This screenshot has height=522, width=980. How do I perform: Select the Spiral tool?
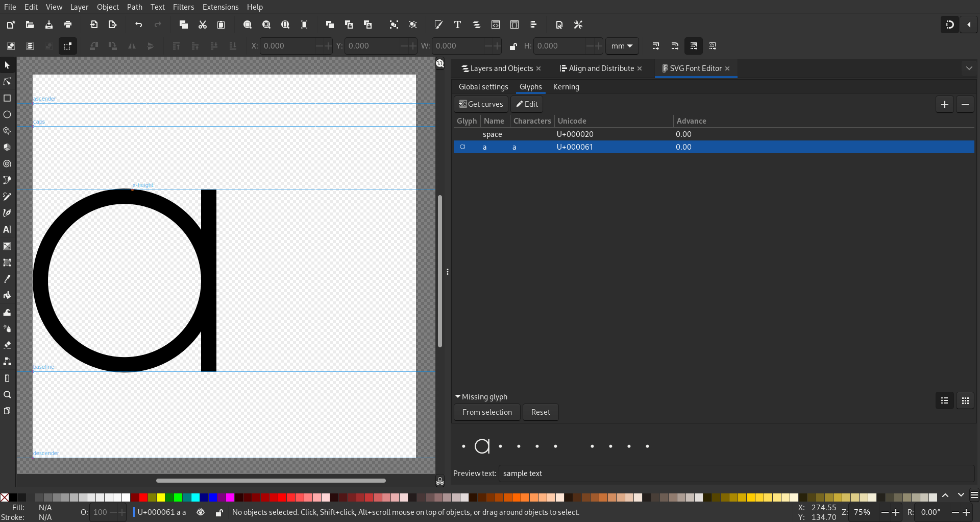tap(7, 164)
